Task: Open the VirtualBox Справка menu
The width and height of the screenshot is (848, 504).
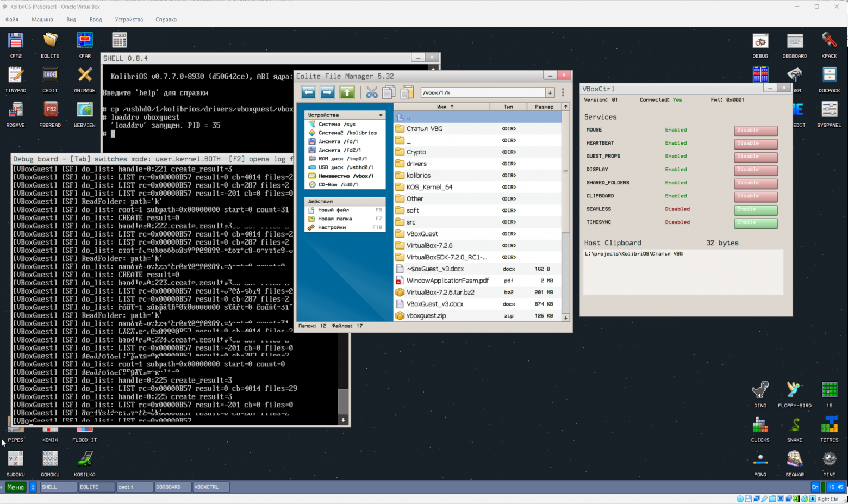Action: point(166,20)
